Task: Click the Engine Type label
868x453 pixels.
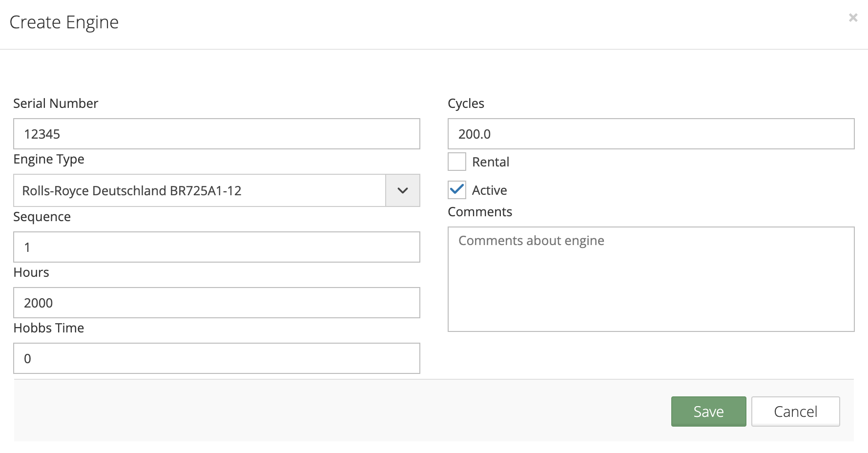Action: point(49,159)
